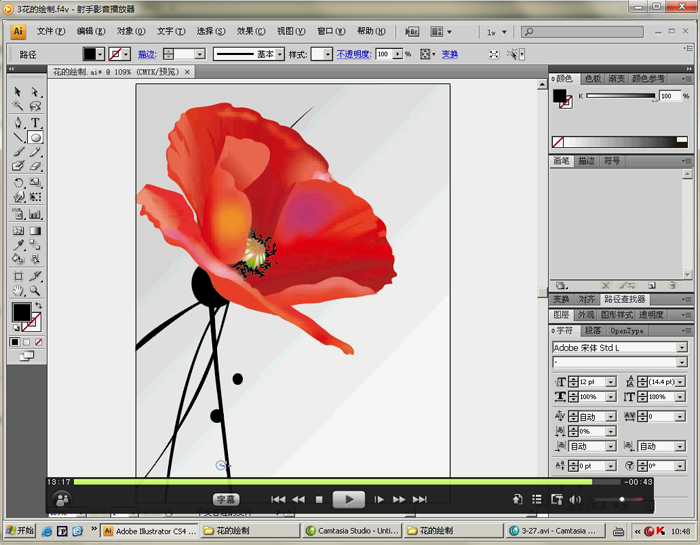
Task: Select the Gradient tool
Action: (x=35, y=231)
